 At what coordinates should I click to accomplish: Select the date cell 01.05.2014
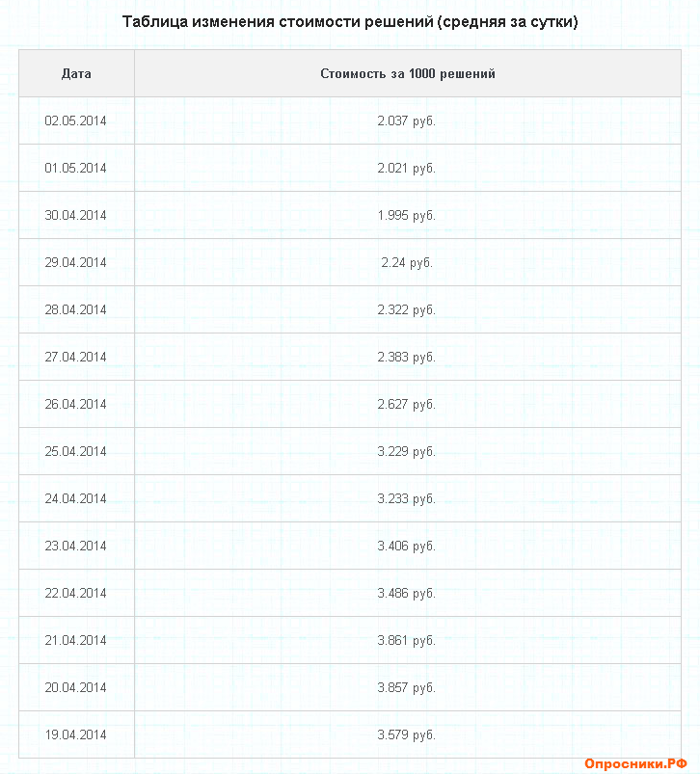pyautogui.click(x=76, y=168)
